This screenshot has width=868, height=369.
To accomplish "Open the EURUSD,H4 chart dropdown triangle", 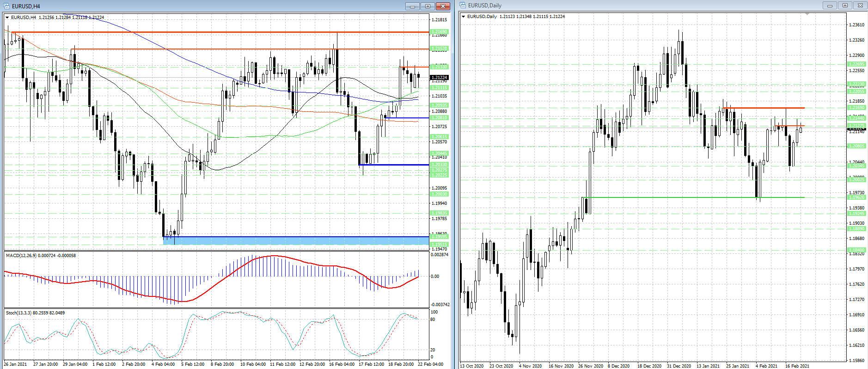I will [x=7, y=18].
